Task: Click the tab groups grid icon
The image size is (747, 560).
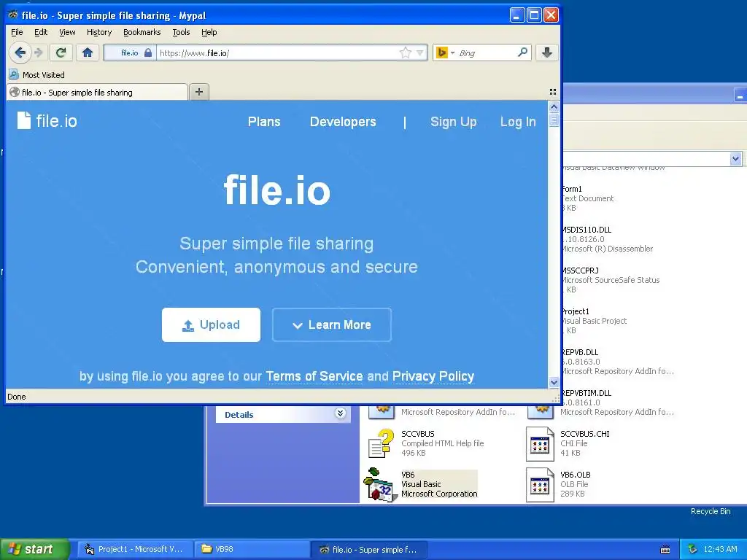Action: pyautogui.click(x=553, y=92)
